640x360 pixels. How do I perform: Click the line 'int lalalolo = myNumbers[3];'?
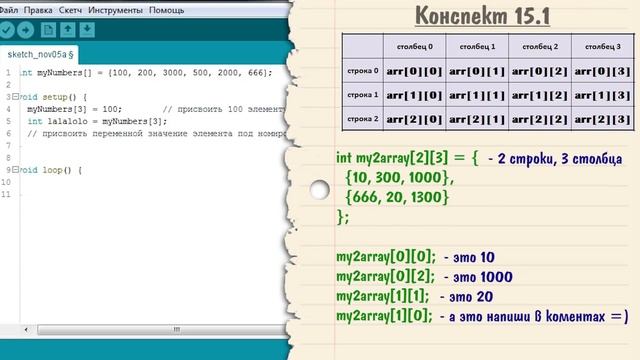pyautogui.click(x=97, y=121)
